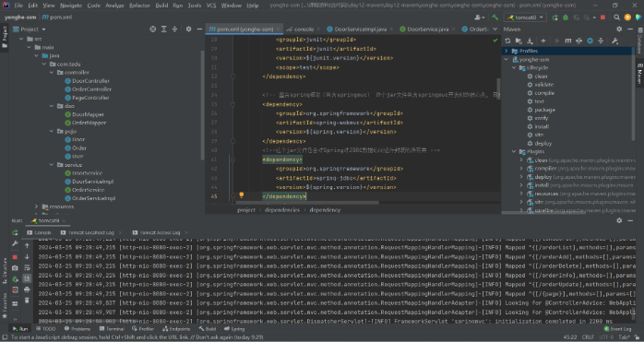Click Collapse All icon in Maven toolbar

point(601,41)
